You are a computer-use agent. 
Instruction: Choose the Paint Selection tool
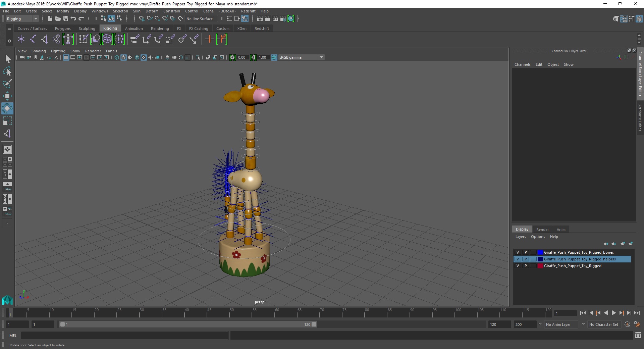click(7, 84)
